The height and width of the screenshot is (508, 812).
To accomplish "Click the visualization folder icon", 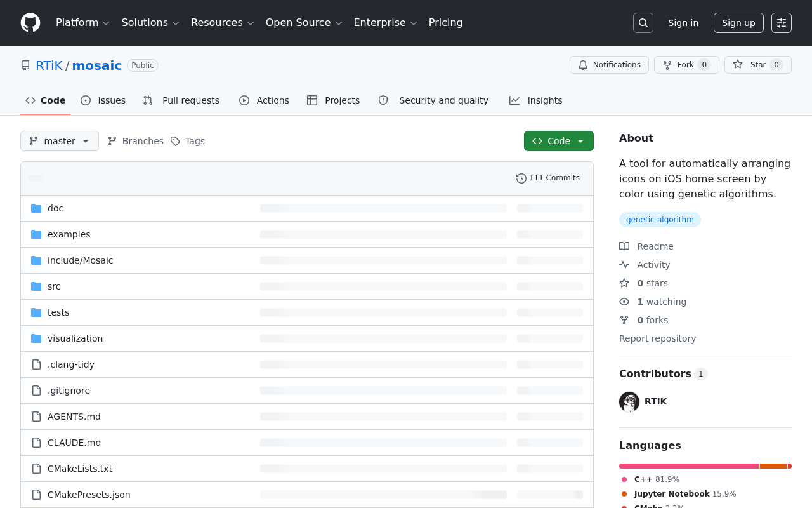I will [36, 338].
